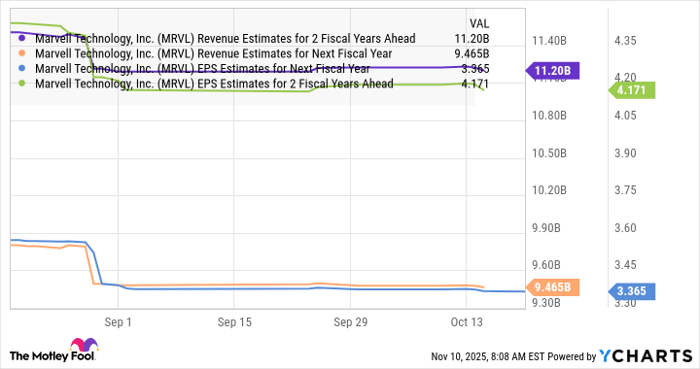Click the 10.20B axis label

click(x=549, y=190)
